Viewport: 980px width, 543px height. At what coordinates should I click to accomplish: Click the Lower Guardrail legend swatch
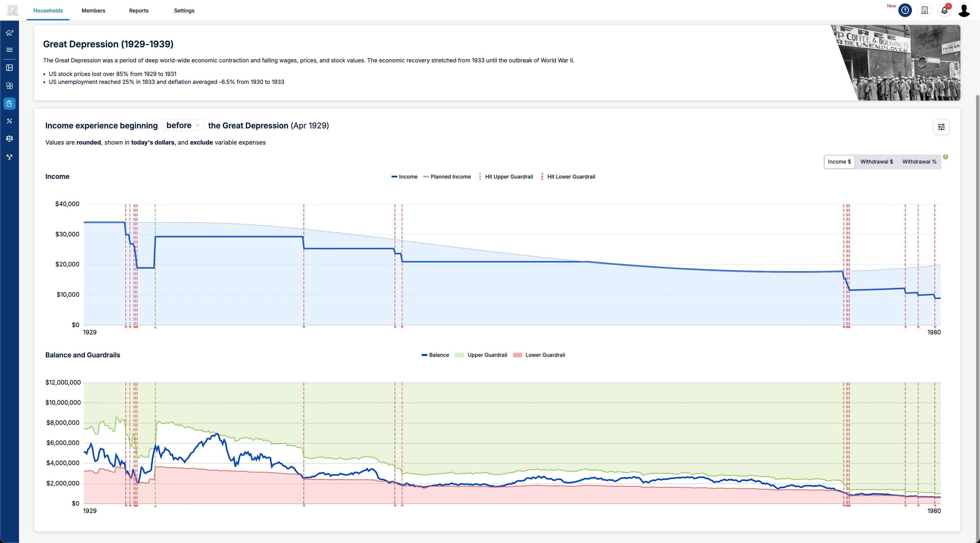(x=518, y=355)
